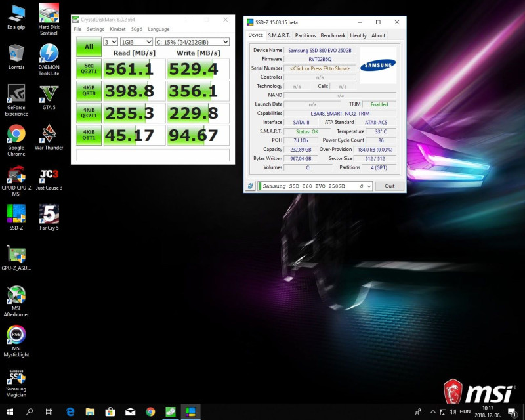The width and height of the screenshot is (525, 420).
Task: Open CrystalDiskMark Settings menu
Action: coord(95,29)
